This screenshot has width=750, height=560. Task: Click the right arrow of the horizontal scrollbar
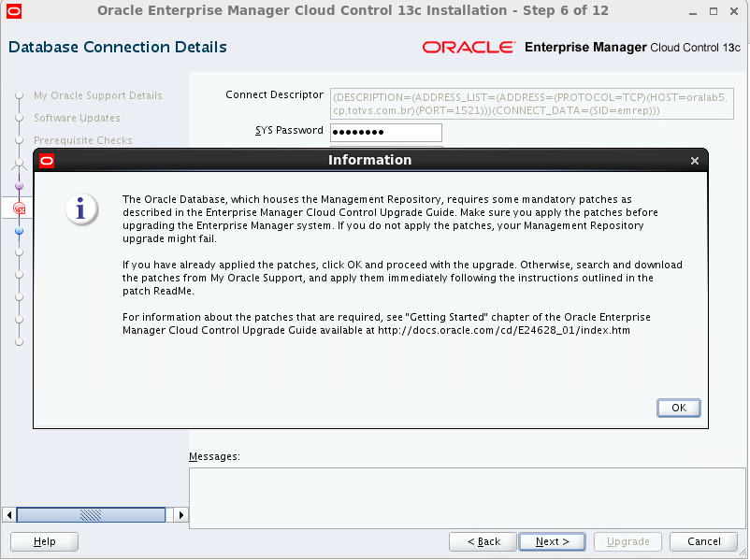180,514
